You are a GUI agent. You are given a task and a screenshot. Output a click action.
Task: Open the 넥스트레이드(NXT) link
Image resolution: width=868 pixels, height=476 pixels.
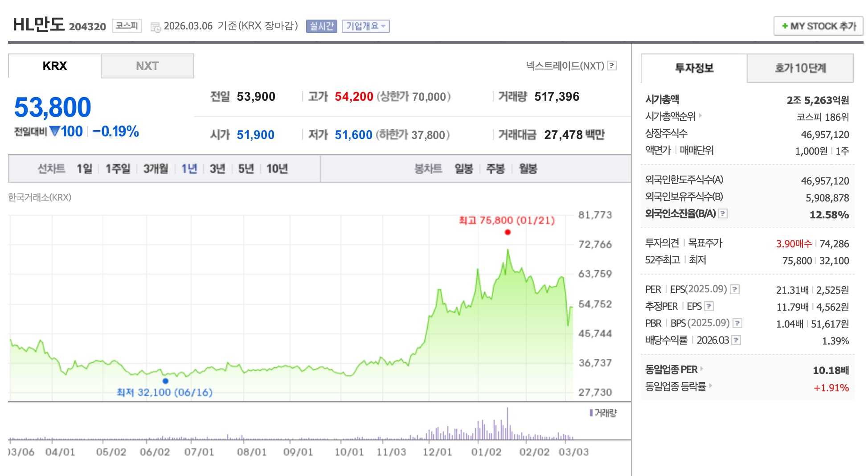pos(565,66)
